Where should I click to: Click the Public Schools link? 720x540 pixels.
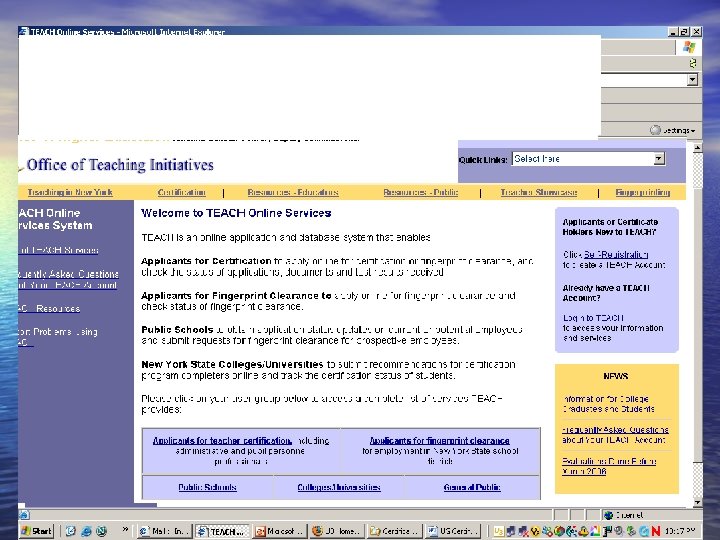click(207, 487)
